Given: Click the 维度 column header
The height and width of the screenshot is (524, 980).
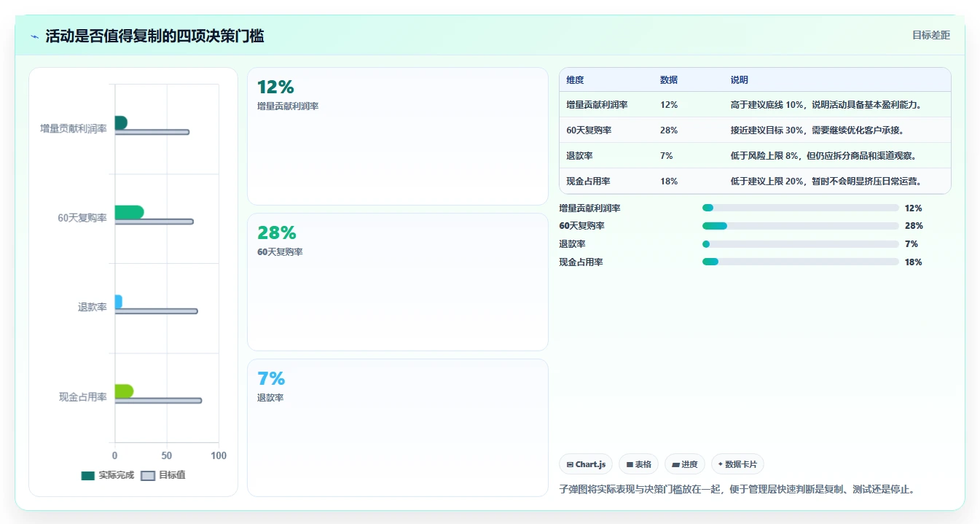Looking at the screenshot, I should coord(575,80).
